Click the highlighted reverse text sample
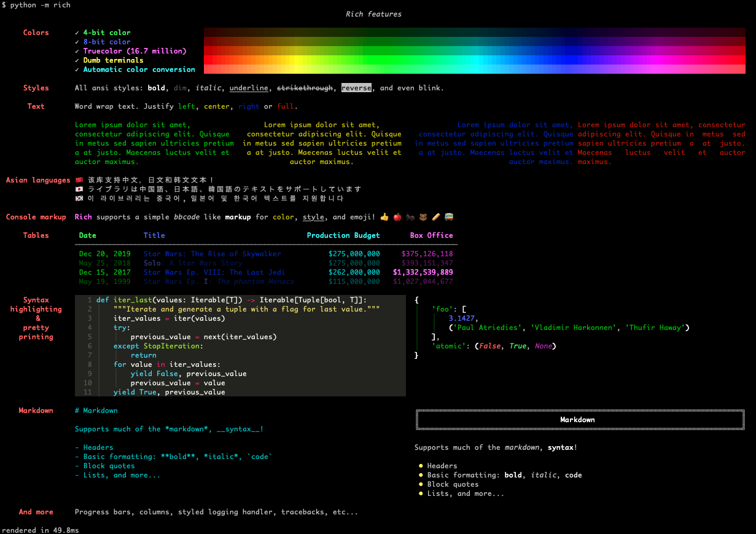This screenshot has width=756, height=534. [x=356, y=88]
